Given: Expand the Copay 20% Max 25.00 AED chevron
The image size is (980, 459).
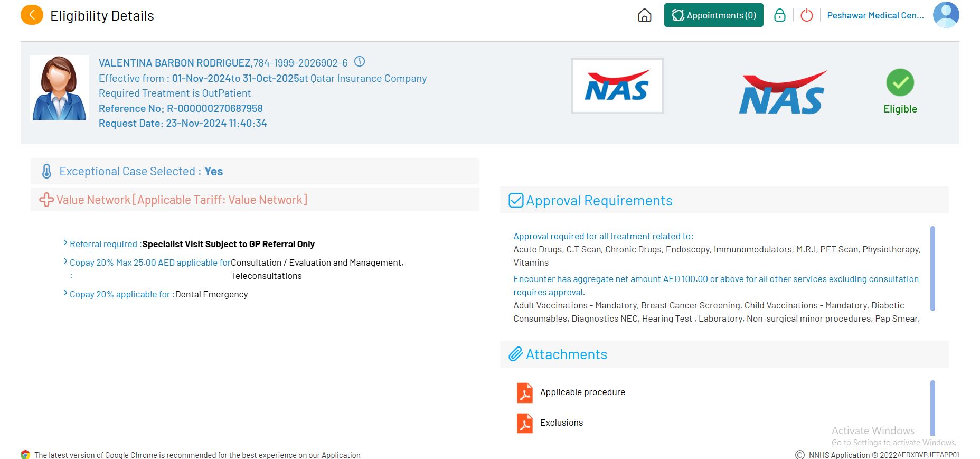Looking at the screenshot, I should click(65, 261).
